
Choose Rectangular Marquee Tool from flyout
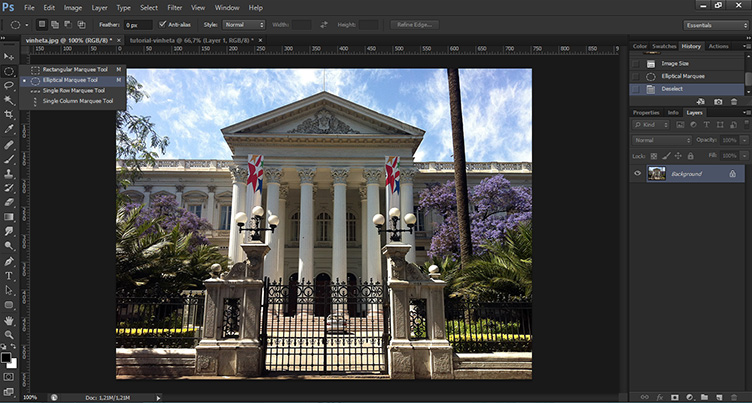(x=70, y=69)
